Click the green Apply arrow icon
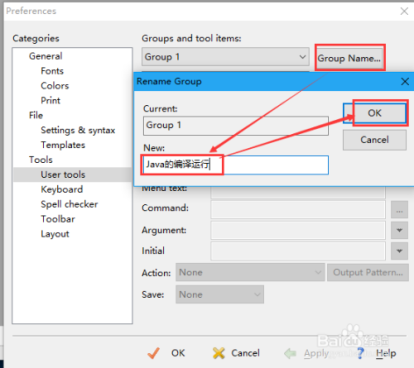The width and height of the screenshot is (414, 368). [290, 353]
